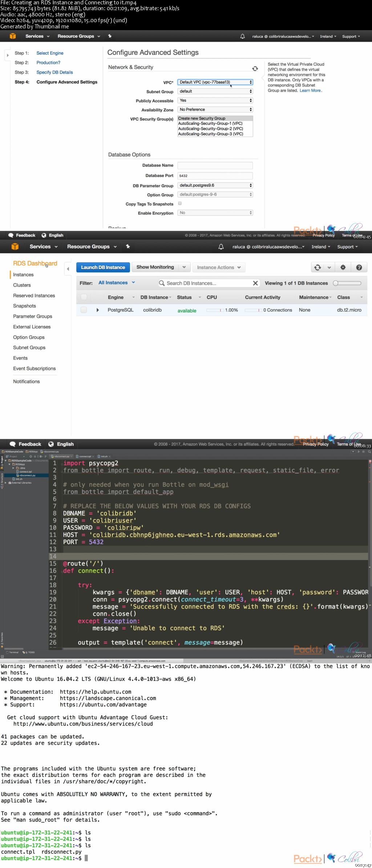Switch to the init.sh editor tab in PyCharm
372x868 pixels.
click(104, 456)
